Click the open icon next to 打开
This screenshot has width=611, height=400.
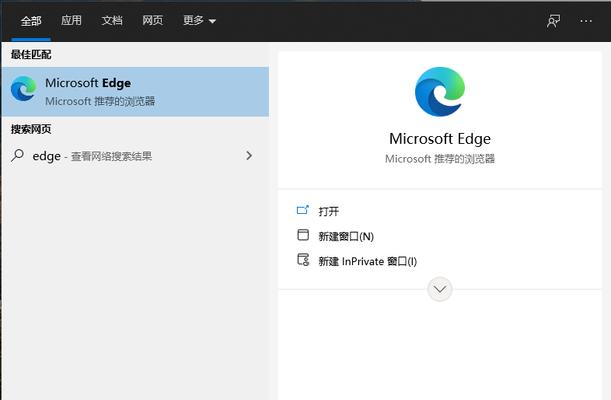tap(303, 210)
